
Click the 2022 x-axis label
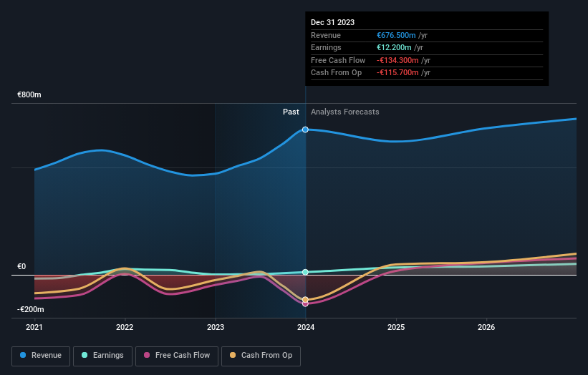(125, 327)
